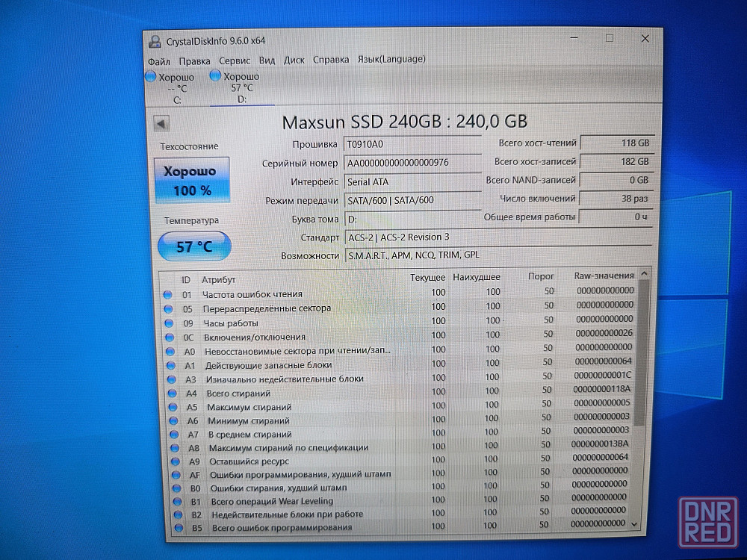The height and width of the screenshot is (560, 747).
Task: Click status dot for B1 Всего операций Wear Leveling
Action: tap(178, 502)
